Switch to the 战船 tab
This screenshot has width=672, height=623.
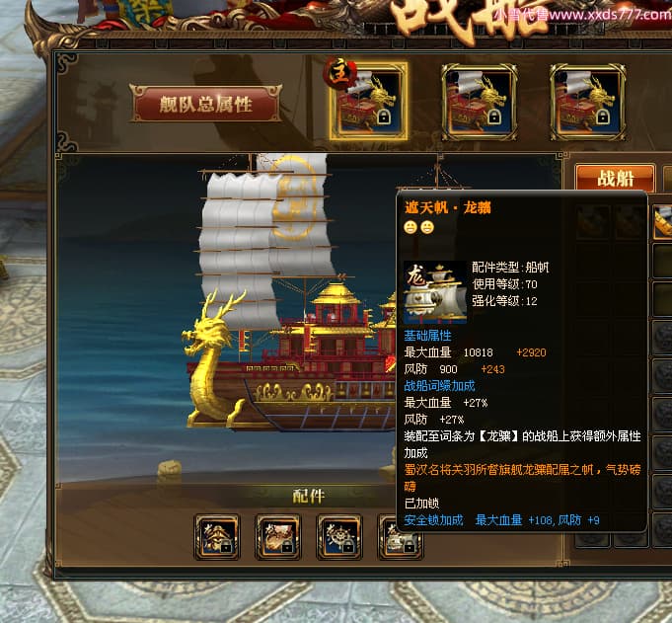pos(615,178)
